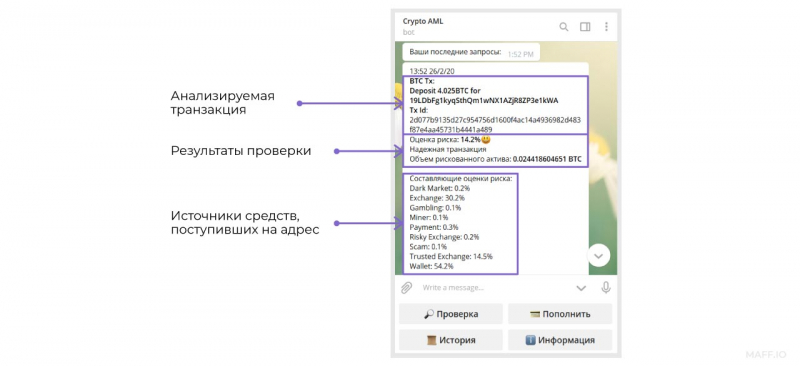Click the microphone voice message icon

tap(606, 288)
